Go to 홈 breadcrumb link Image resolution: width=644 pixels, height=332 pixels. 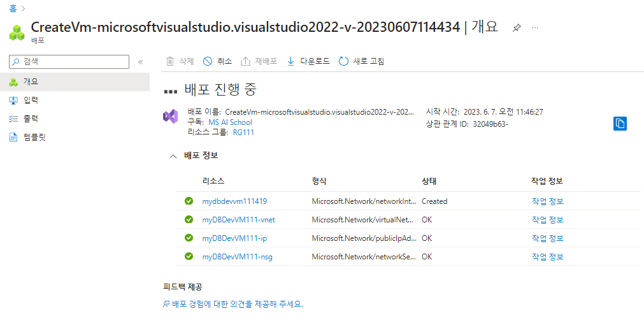coord(13,8)
